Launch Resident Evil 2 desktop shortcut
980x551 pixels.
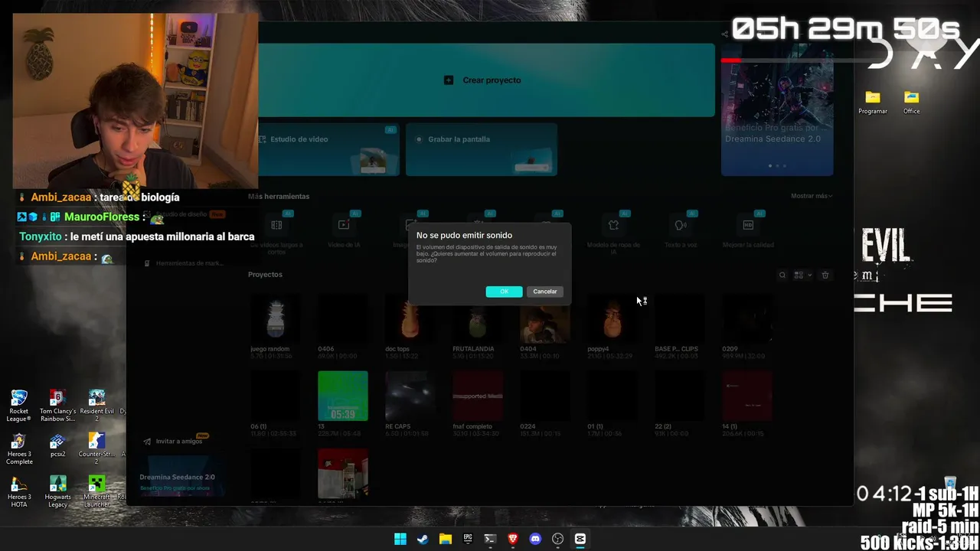[96, 406]
